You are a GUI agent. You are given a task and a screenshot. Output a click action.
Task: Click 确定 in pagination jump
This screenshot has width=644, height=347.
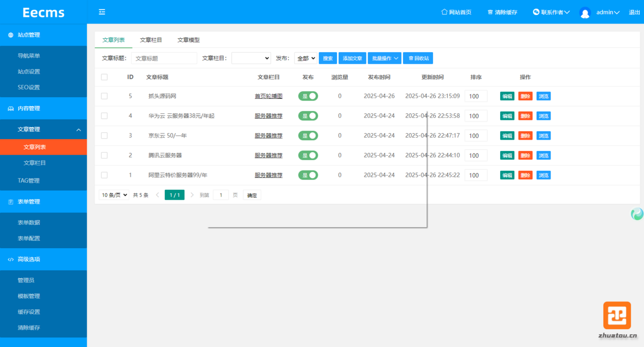pos(252,195)
